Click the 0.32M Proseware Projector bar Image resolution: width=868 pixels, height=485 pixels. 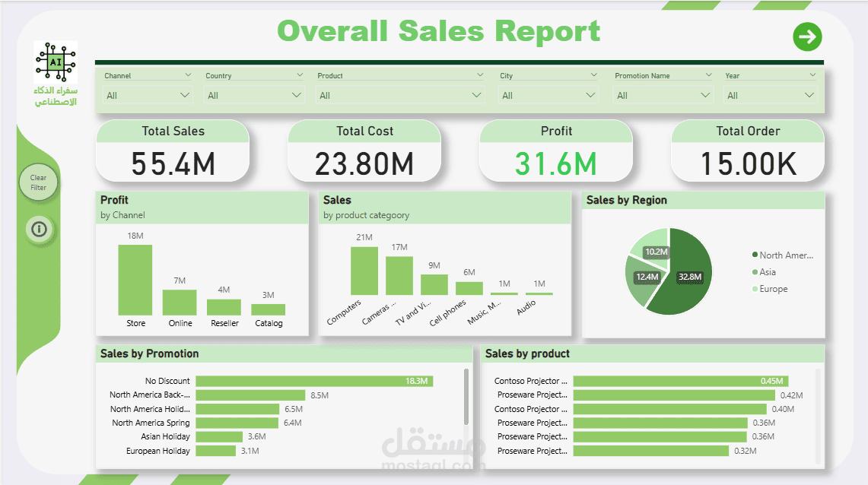coord(651,451)
